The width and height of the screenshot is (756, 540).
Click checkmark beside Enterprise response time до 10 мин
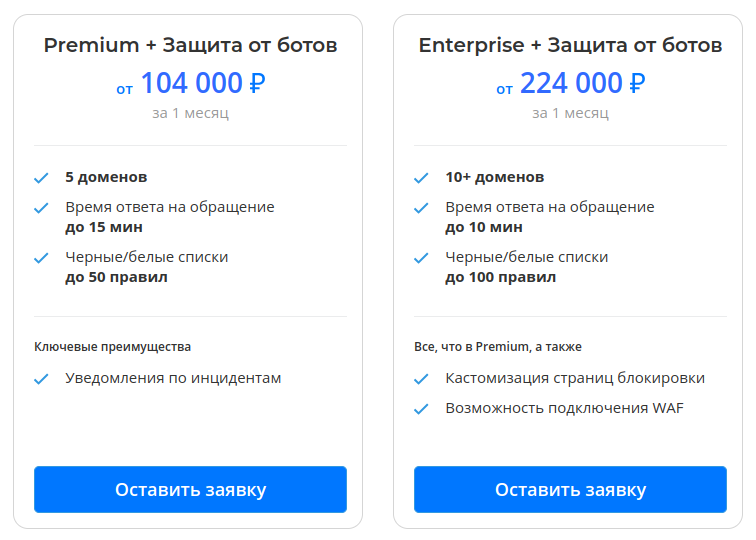(x=421, y=208)
